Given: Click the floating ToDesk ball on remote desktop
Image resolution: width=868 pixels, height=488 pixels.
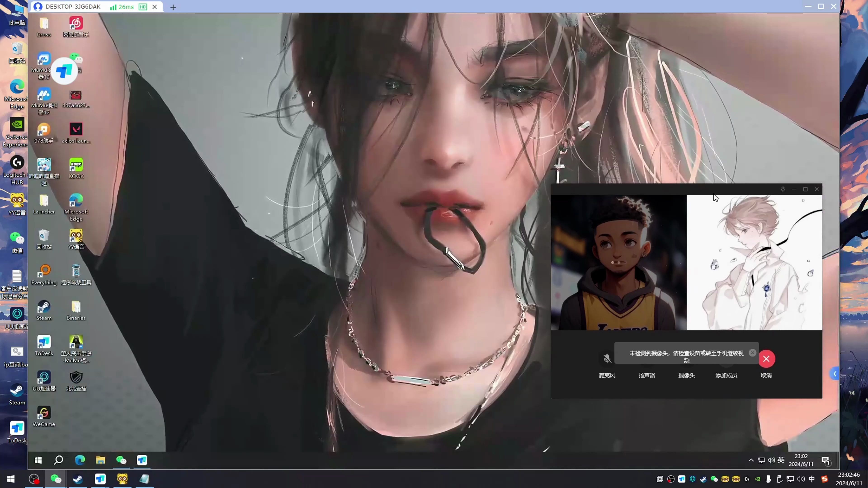Looking at the screenshot, I should [64, 71].
